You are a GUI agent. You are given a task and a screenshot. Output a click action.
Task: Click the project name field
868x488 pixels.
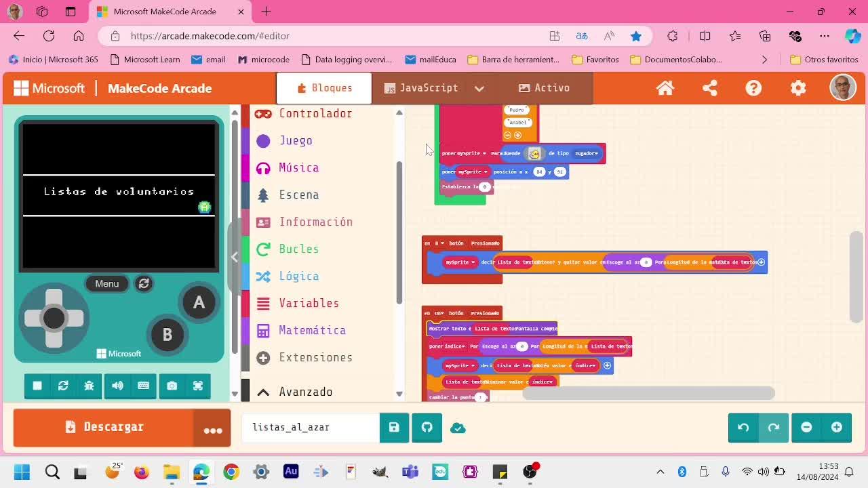tap(311, 427)
